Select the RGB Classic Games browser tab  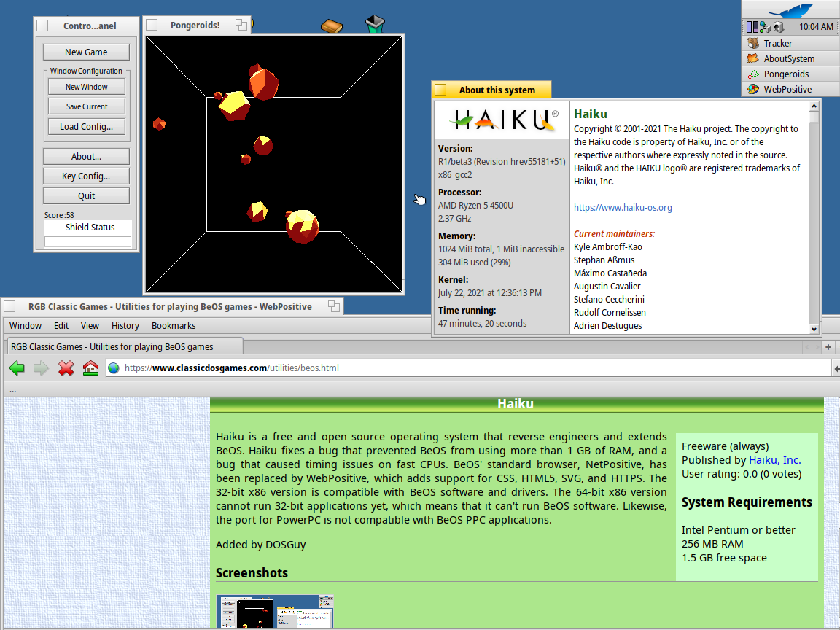click(x=124, y=346)
